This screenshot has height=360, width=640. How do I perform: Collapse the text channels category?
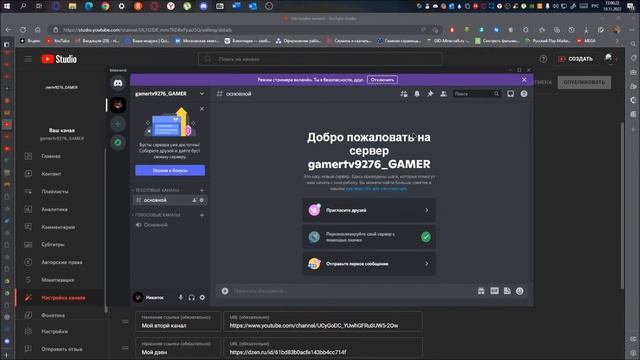coord(157,190)
